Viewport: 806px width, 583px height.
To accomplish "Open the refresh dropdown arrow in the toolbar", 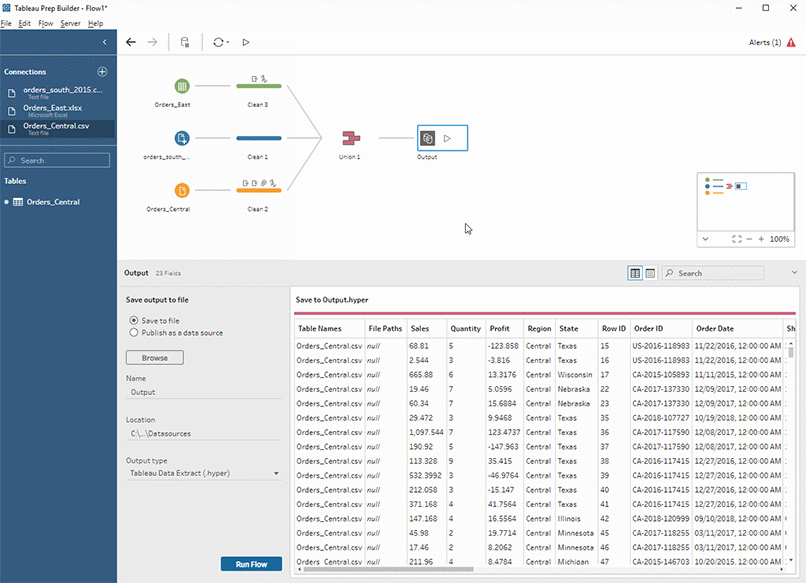I will (228, 43).
